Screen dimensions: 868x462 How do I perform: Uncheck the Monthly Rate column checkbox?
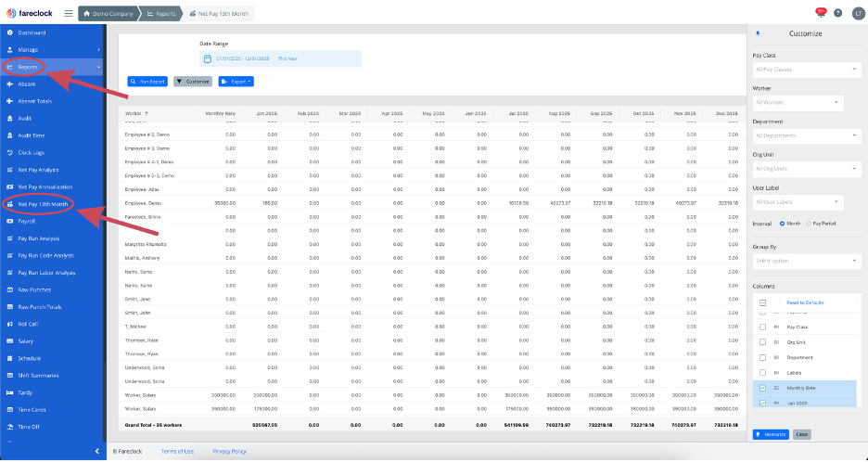pyautogui.click(x=763, y=389)
